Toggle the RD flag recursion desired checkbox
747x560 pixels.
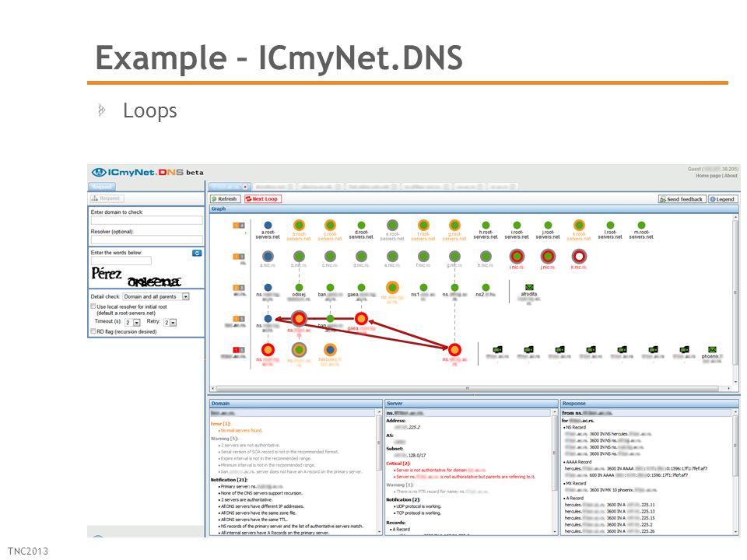(x=93, y=331)
